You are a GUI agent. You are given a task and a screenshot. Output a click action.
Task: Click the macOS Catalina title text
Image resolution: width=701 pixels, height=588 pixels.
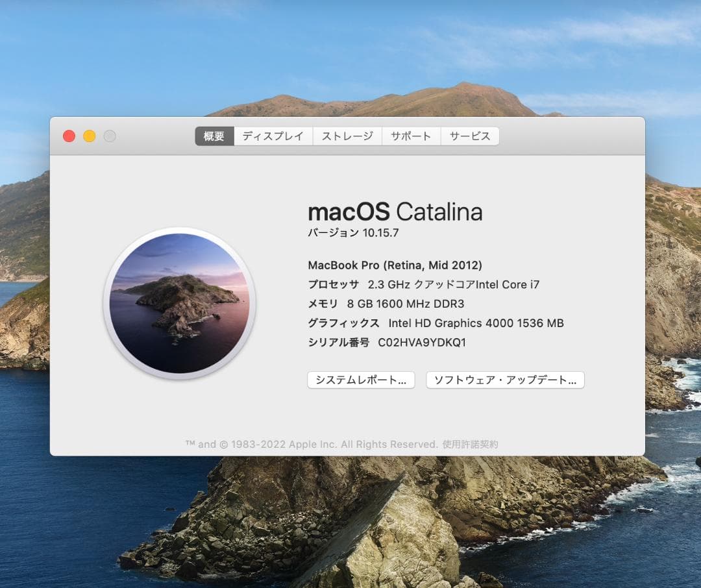(x=395, y=212)
